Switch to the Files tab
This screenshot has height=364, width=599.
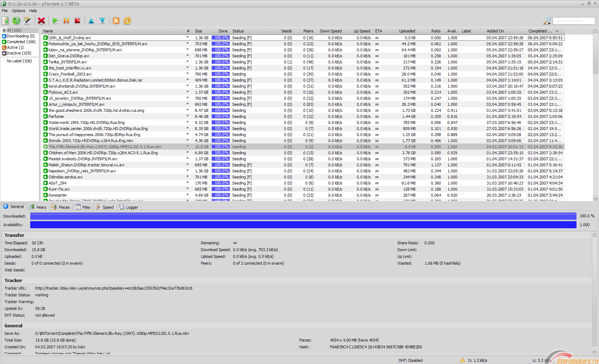tap(83, 207)
